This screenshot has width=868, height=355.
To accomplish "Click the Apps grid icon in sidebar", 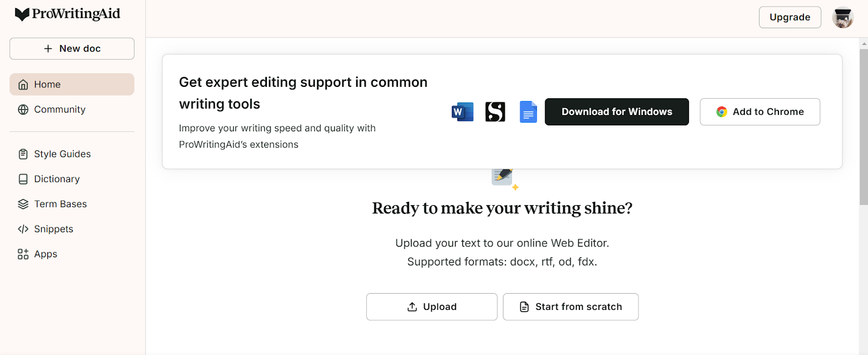I will [22, 253].
